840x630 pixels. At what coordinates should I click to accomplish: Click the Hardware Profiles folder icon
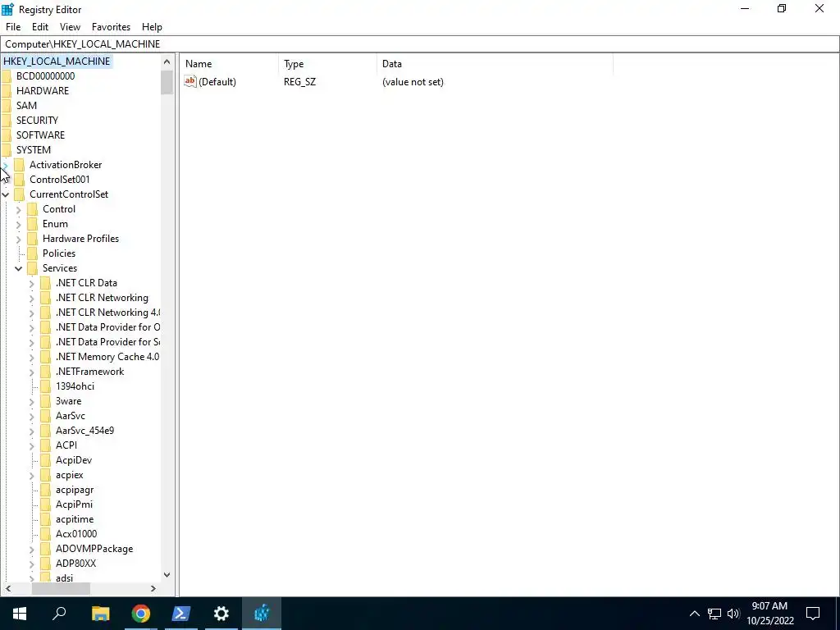coord(33,239)
